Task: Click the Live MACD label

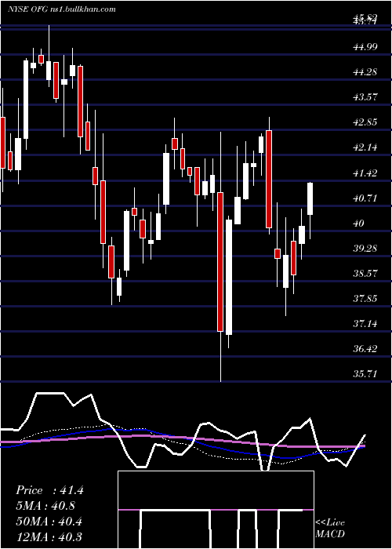Action: click(330, 528)
